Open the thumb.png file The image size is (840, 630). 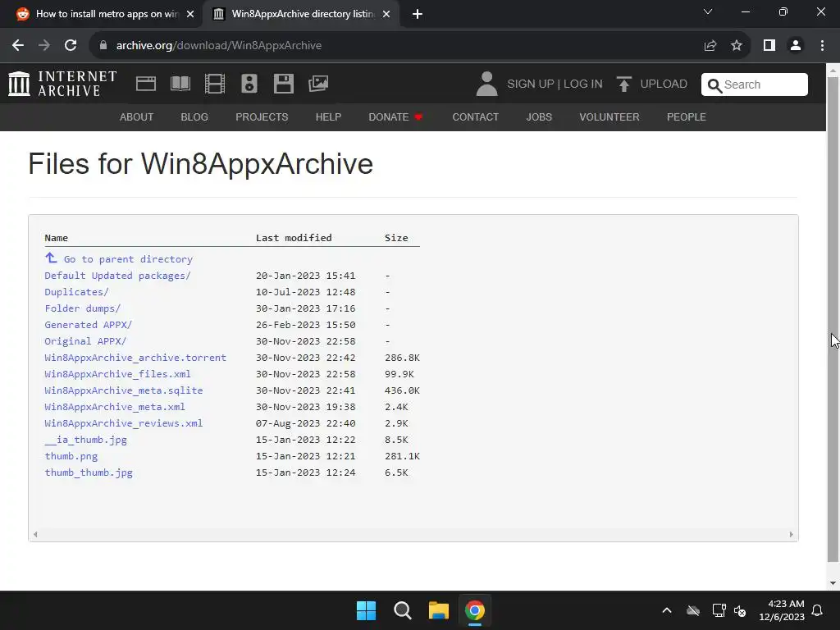tap(71, 456)
